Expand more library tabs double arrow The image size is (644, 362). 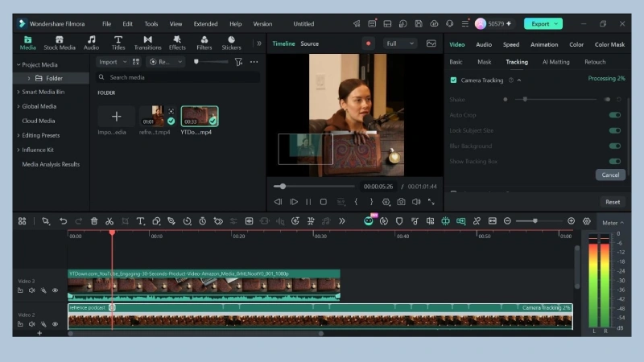(x=259, y=43)
